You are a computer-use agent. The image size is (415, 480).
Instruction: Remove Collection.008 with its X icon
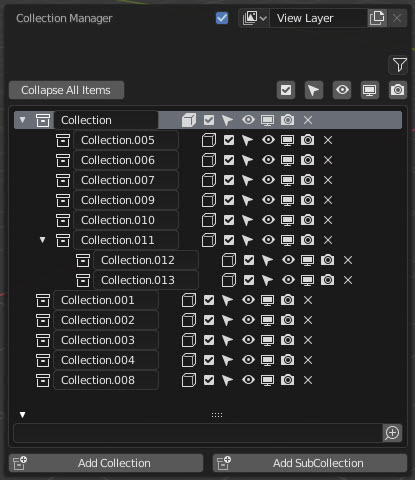[308, 380]
